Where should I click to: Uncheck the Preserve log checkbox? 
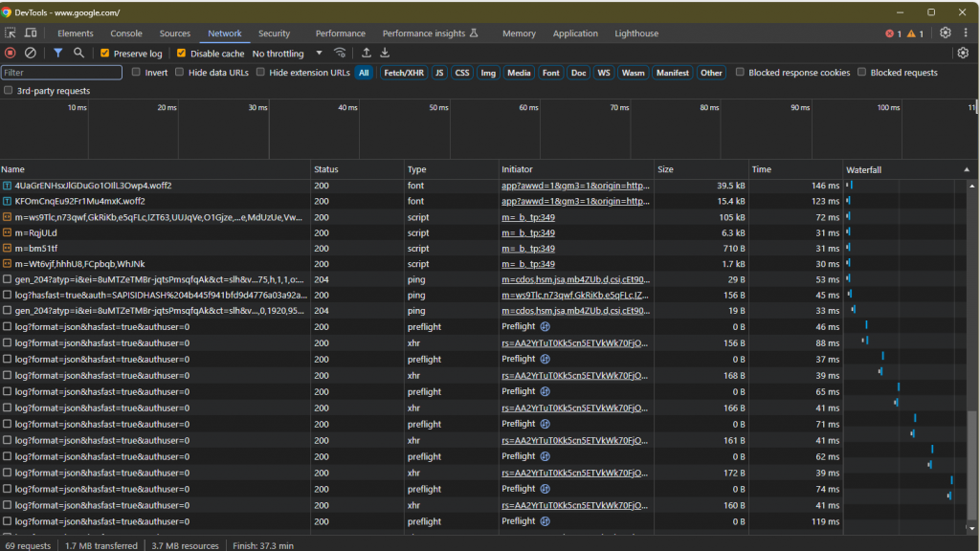pos(105,54)
